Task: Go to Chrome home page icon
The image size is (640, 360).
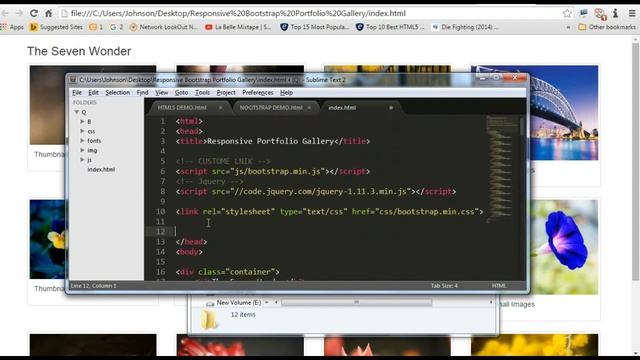Action: [49, 13]
